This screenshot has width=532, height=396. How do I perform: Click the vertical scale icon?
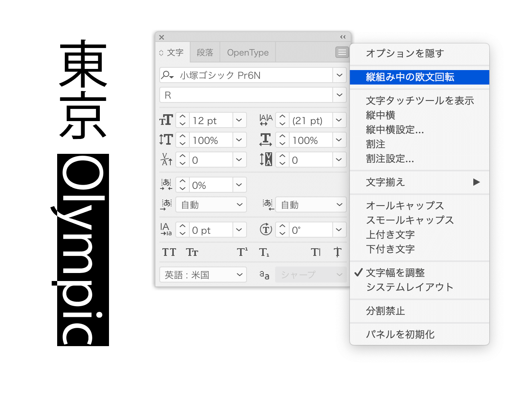(x=166, y=140)
